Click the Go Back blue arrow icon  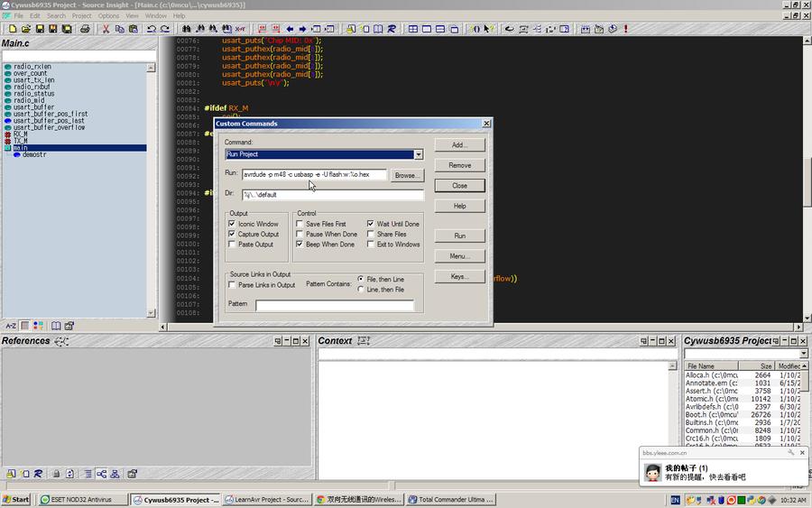click(290, 29)
